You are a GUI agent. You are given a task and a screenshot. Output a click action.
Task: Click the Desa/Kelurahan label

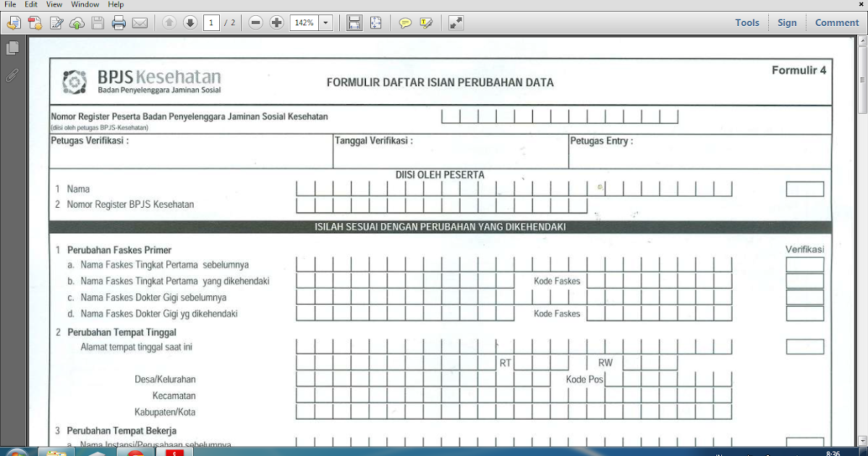click(165, 379)
